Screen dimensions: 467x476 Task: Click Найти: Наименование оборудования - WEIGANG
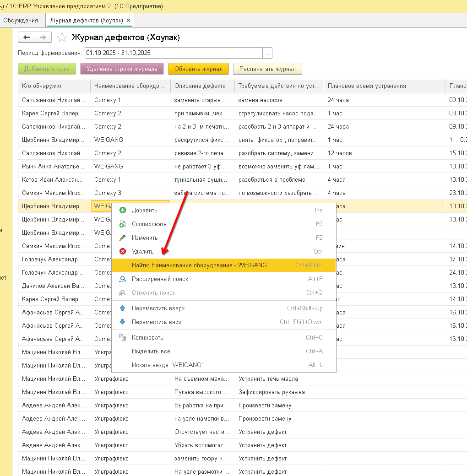[x=199, y=265]
